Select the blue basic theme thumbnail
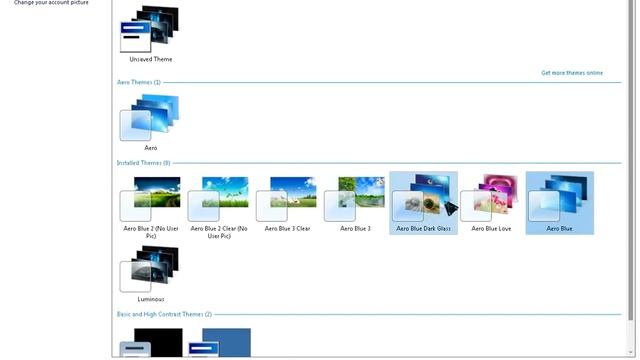This screenshot has height=360, width=640. point(220,343)
